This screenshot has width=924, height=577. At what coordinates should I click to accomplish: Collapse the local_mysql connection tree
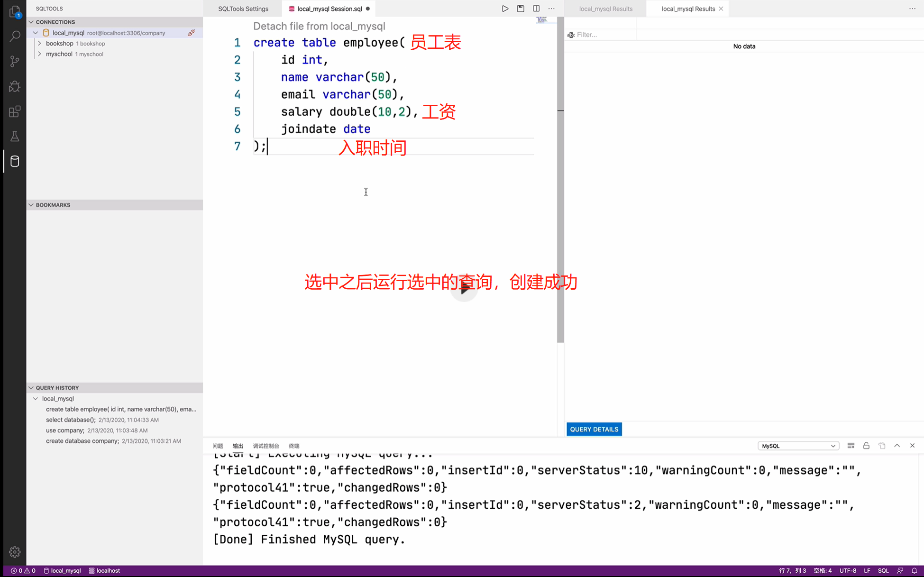[x=36, y=33]
